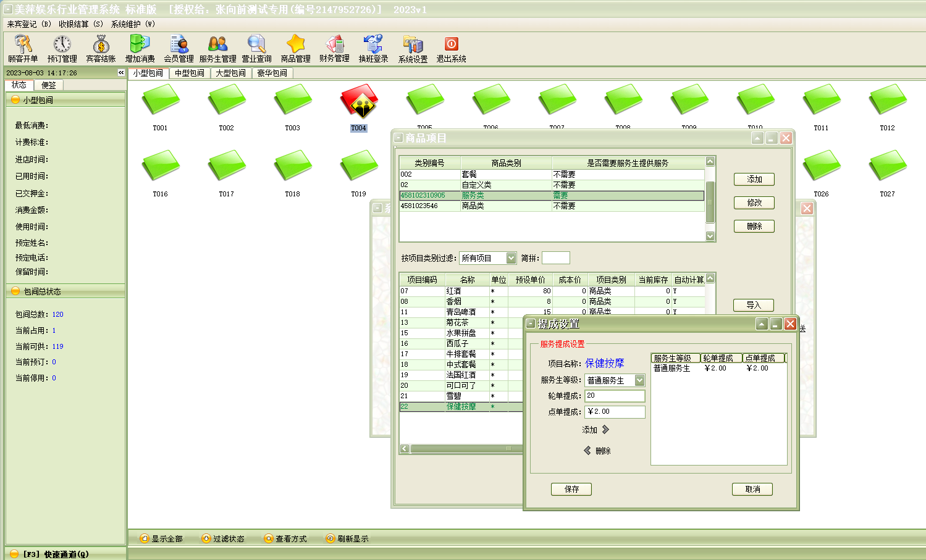Image resolution: width=926 pixels, height=560 pixels.
Task: Click the 轮单提成 input field
Action: 615,396
